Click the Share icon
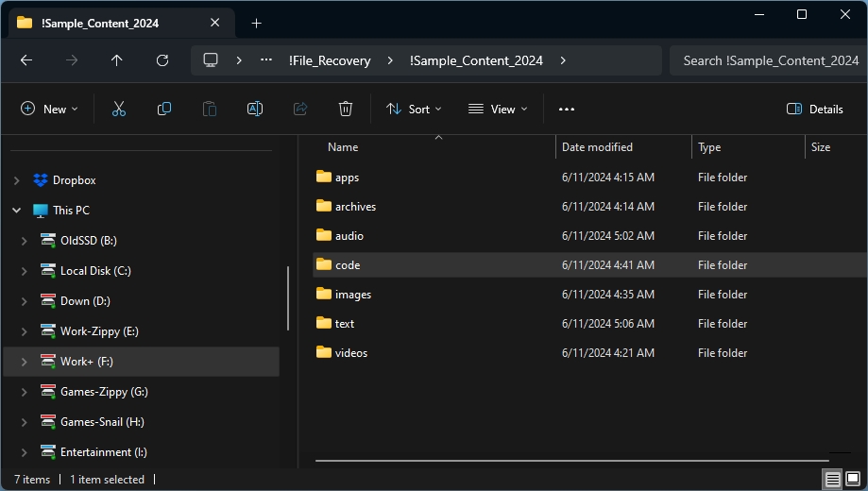Viewport: 868px width, 491px height. (x=300, y=109)
